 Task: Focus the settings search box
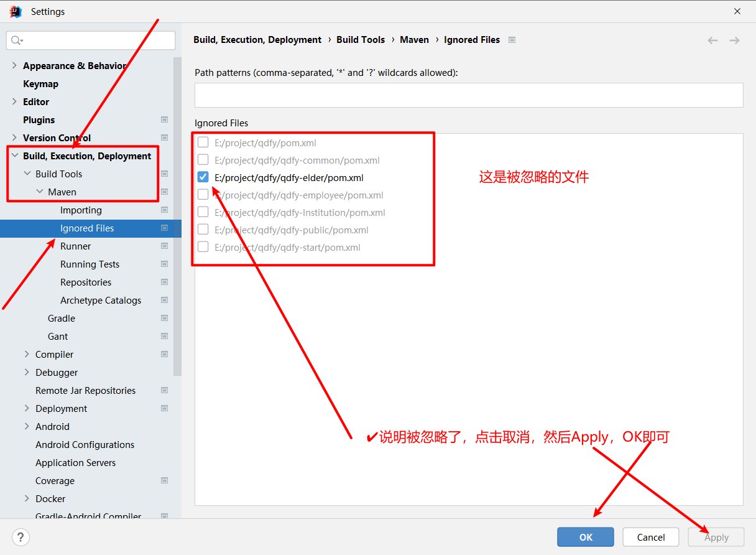click(91, 40)
